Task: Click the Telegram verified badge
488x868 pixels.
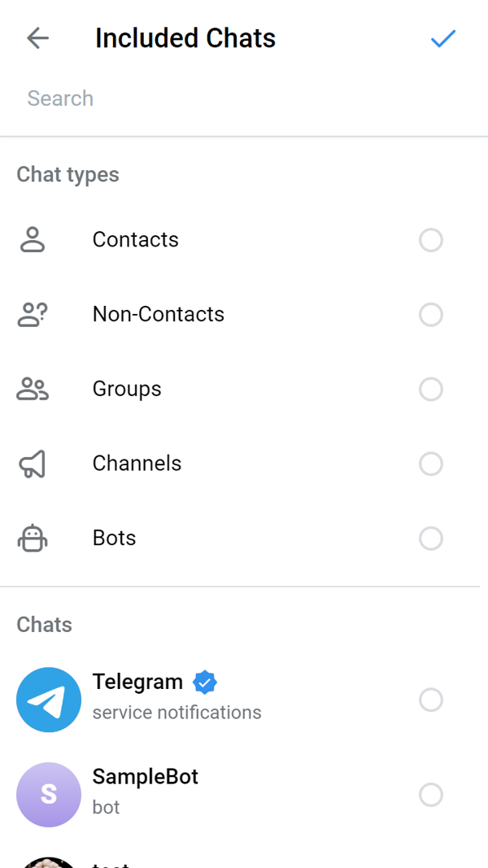Action: pyautogui.click(x=205, y=683)
